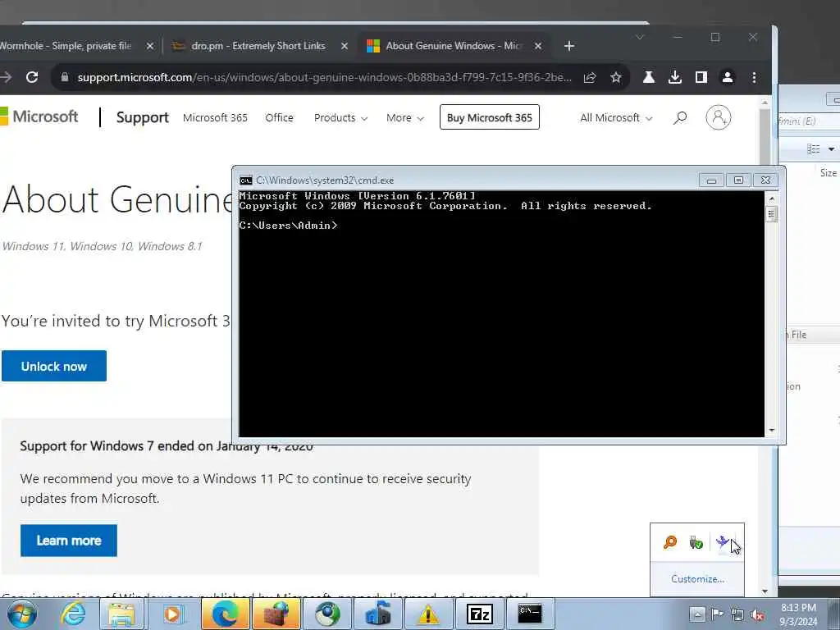Open a new browser tab
The width and height of the screenshot is (840, 630).
[569, 47]
